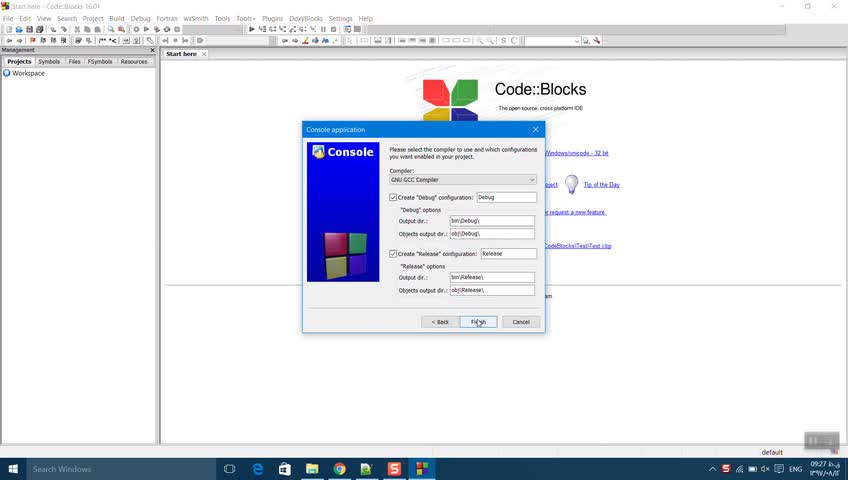This screenshot has height=480, width=848.
Task: Open the Tip of the Day link
Action: point(601,184)
